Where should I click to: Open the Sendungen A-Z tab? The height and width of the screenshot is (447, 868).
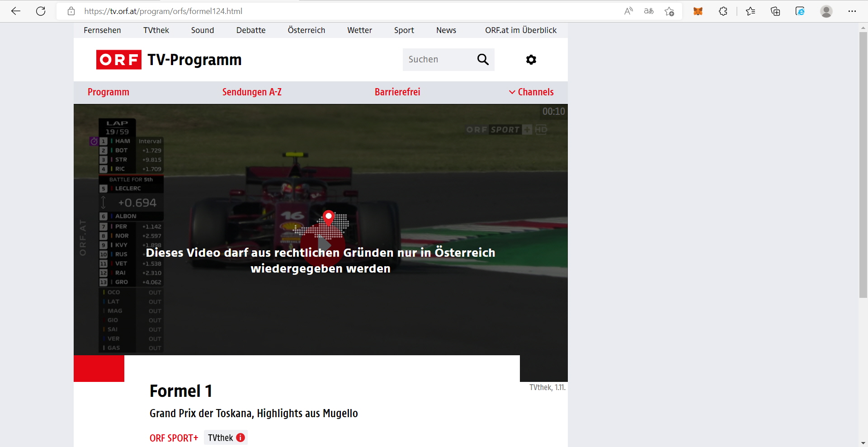252,92
